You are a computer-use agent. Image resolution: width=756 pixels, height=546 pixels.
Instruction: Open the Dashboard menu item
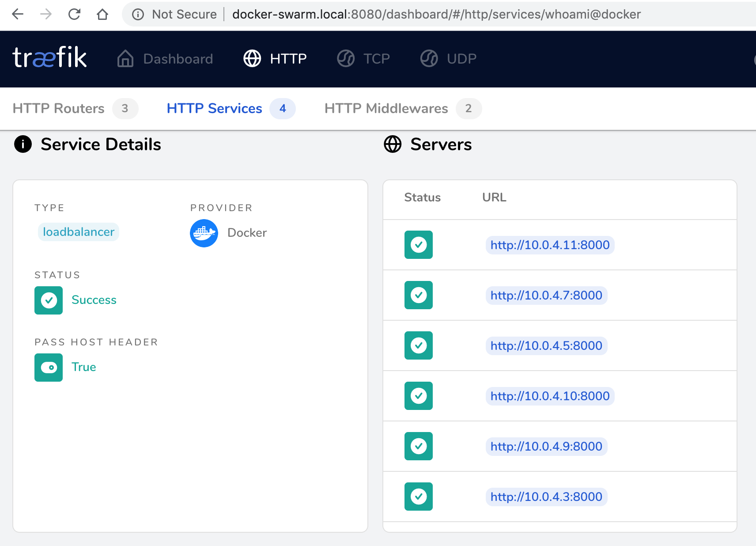tap(177, 59)
